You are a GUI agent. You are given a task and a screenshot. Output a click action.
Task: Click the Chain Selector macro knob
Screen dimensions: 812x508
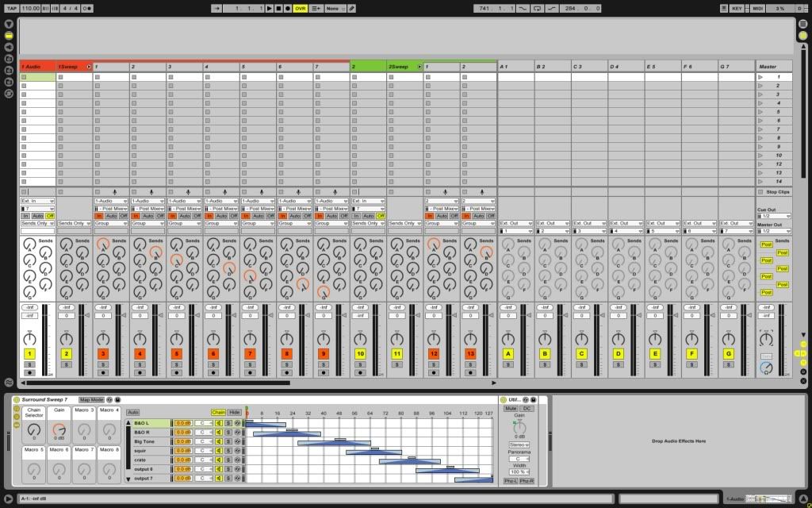[x=33, y=429]
